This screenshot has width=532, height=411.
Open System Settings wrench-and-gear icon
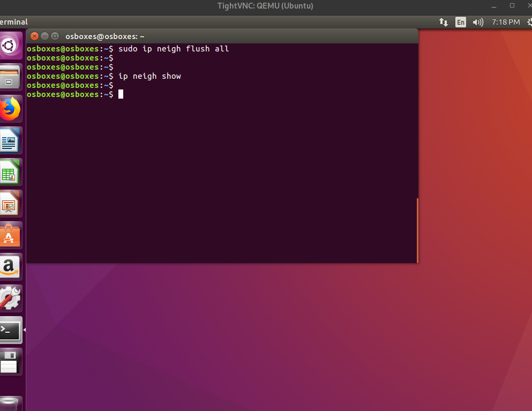(10, 298)
